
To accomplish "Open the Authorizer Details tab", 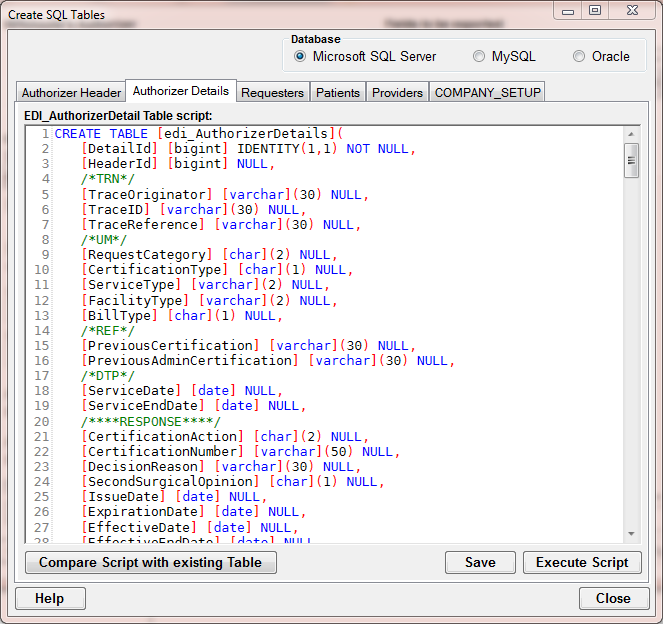I will 181,91.
